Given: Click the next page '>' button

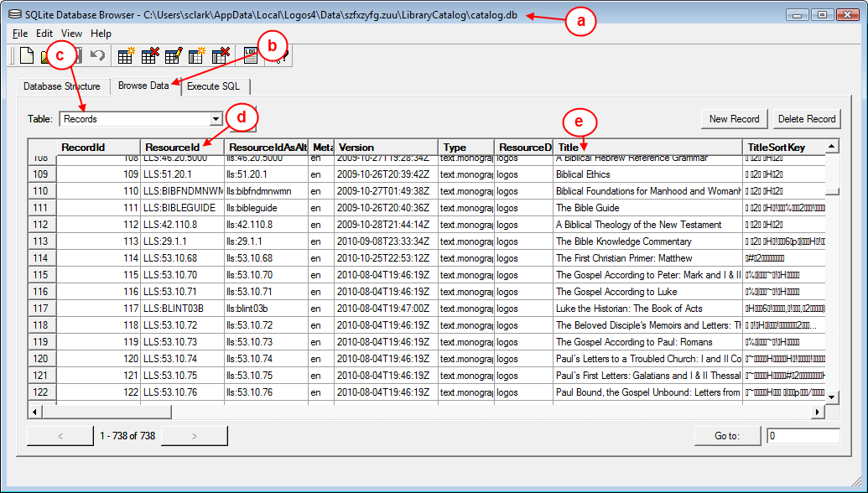Looking at the screenshot, I should (194, 436).
